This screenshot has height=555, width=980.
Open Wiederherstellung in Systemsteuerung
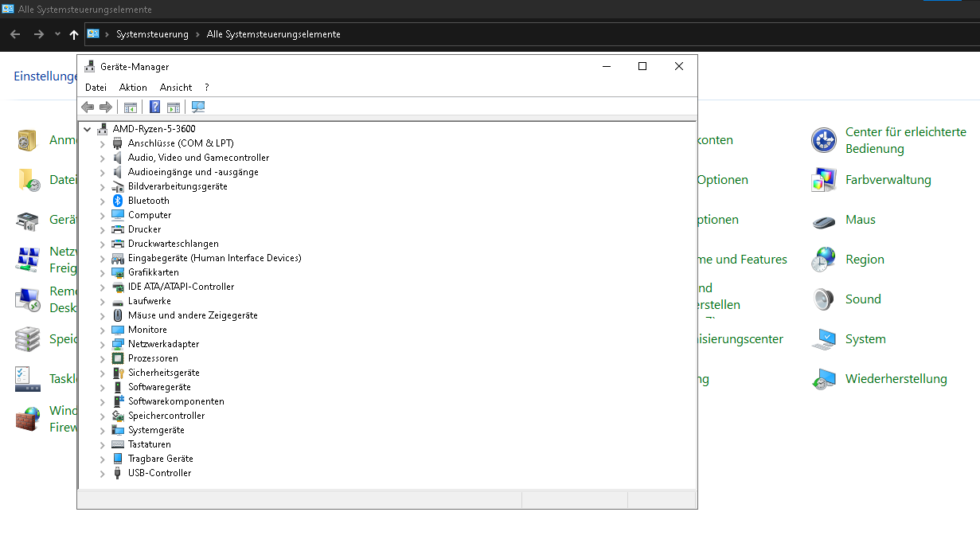pyautogui.click(x=896, y=379)
